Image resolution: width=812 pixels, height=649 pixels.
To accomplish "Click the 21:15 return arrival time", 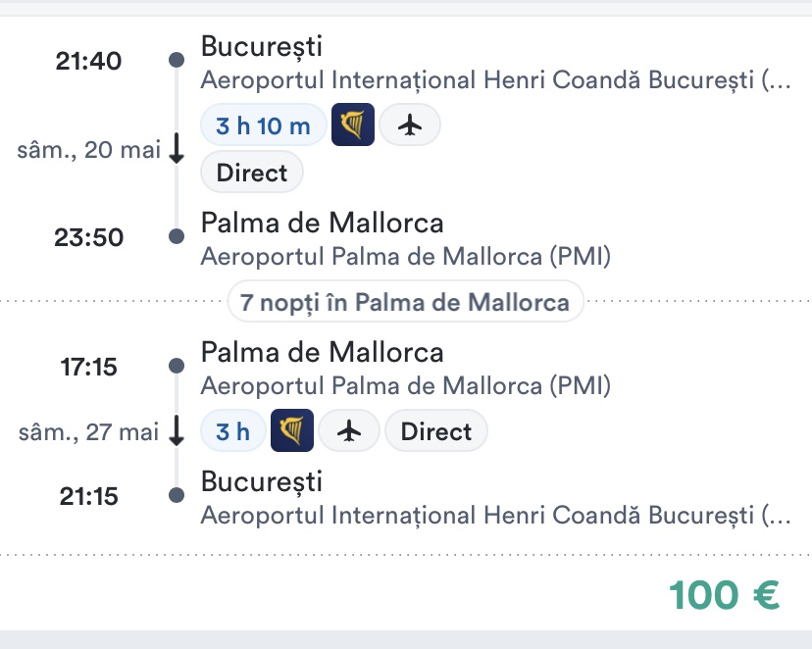I will (88, 496).
